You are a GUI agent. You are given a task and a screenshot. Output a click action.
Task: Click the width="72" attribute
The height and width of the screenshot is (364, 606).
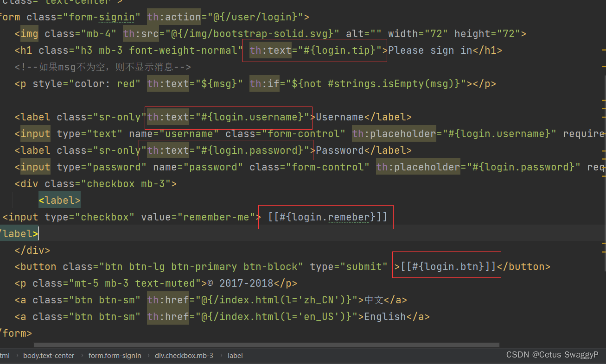pyautogui.click(x=418, y=34)
